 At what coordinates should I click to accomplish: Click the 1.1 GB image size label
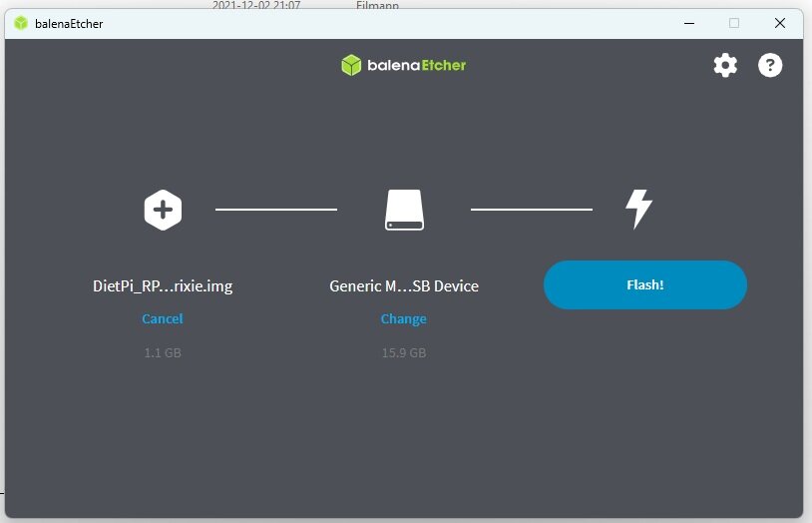point(163,353)
